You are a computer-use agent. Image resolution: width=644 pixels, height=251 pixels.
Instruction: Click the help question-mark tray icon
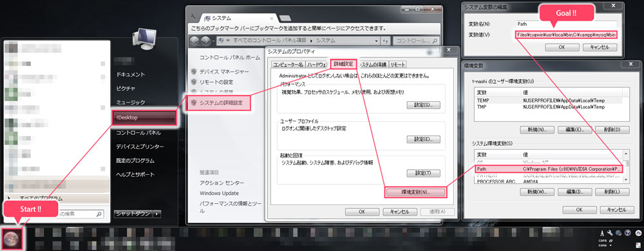[x=628, y=233]
